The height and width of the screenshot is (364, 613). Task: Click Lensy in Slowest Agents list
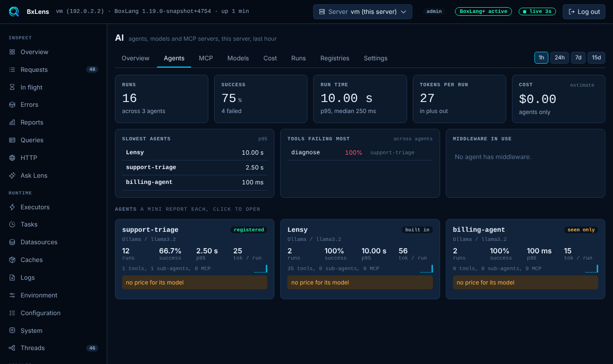(194, 152)
